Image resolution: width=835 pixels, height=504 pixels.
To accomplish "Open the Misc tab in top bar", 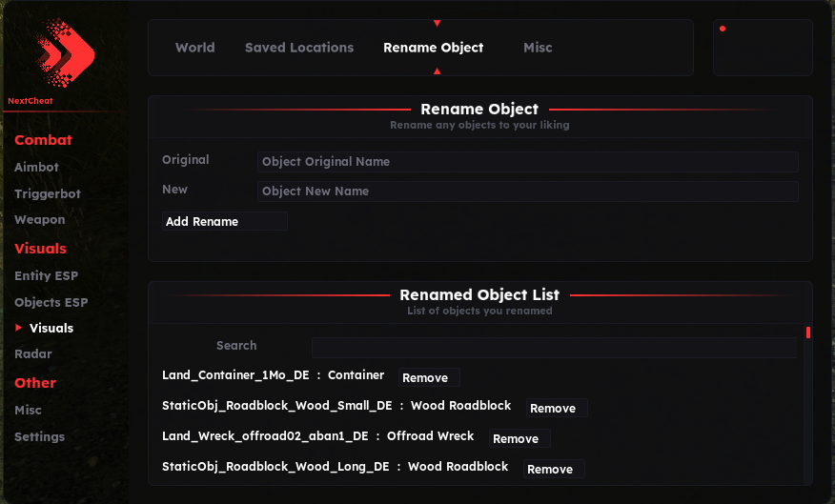I will [x=538, y=48].
